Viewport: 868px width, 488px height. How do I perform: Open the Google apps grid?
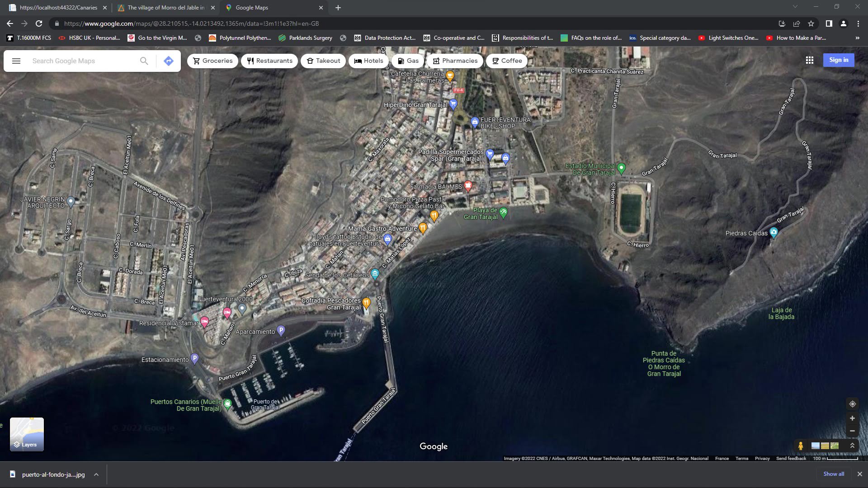(x=809, y=60)
